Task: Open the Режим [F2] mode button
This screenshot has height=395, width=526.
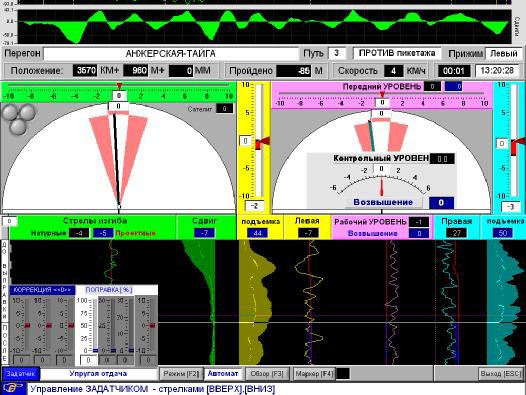Action: (x=181, y=374)
